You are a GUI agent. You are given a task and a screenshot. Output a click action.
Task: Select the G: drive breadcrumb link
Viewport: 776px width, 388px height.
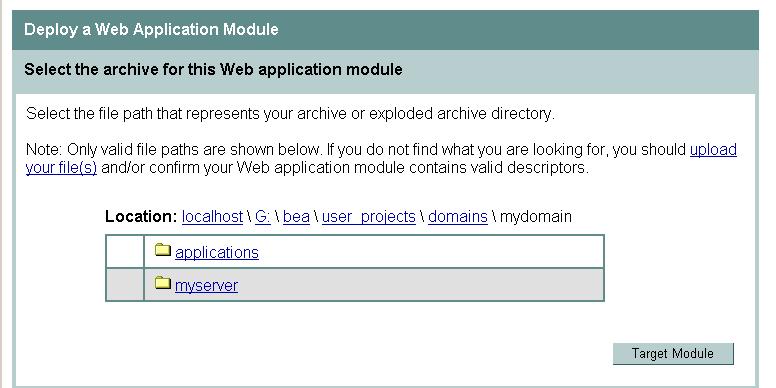point(263,217)
